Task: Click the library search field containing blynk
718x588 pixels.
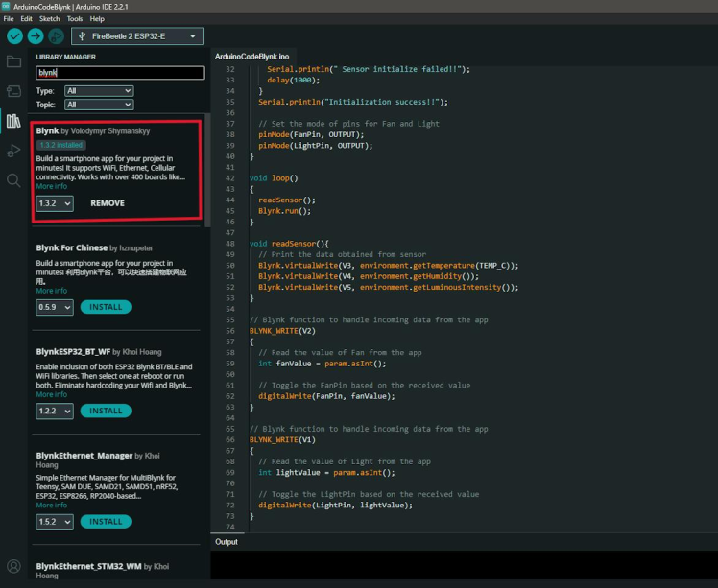Action: [x=120, y=73]
